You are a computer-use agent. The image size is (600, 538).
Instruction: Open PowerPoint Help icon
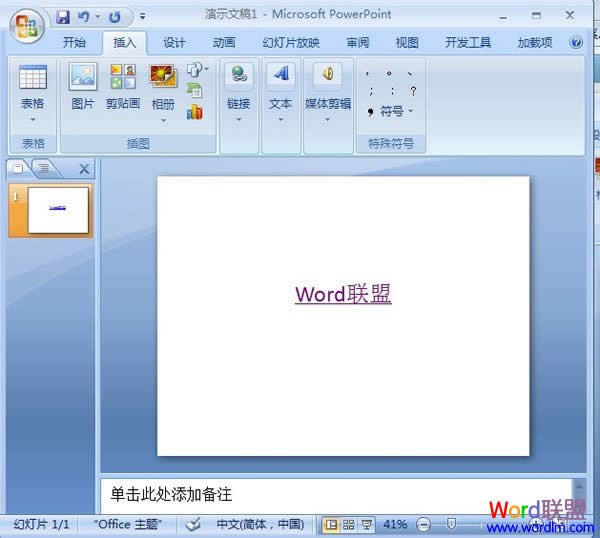pyautogui.click(x=576, y=42)
